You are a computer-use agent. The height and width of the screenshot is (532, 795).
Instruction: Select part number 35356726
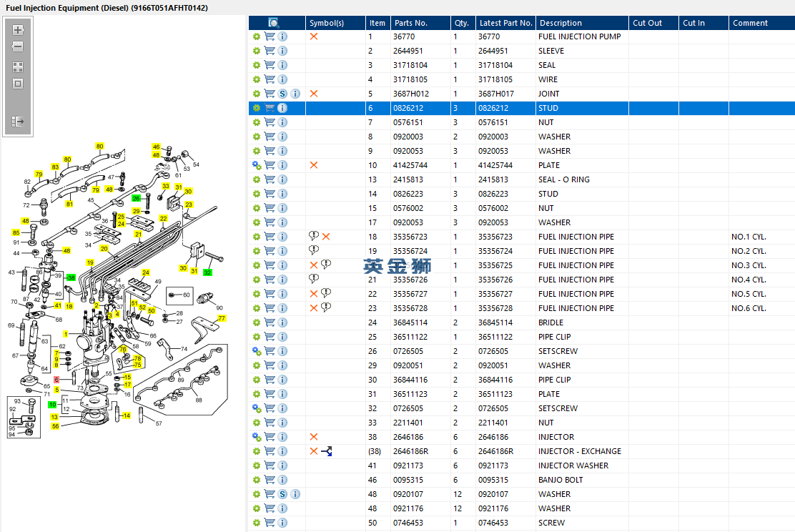(410, 280)
